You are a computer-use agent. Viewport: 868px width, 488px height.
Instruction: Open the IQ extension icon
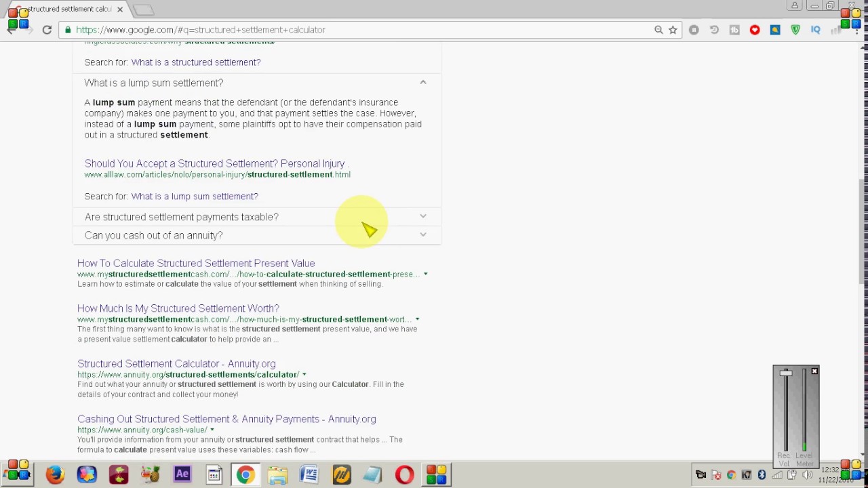click(x=816, y=30)
